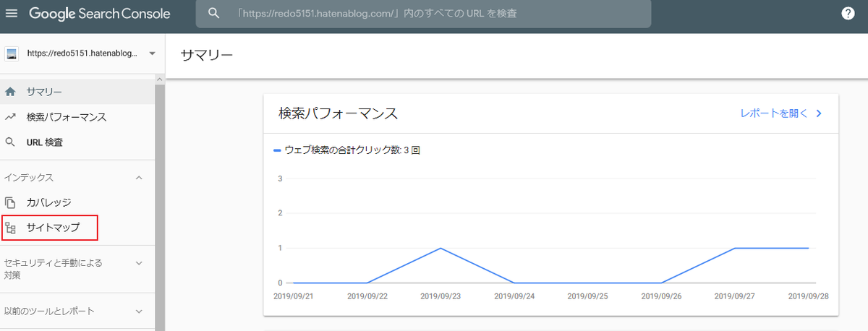The image size is (868, 331).
Task: Open the サイトマップ sidebar item
Action: 77,228
